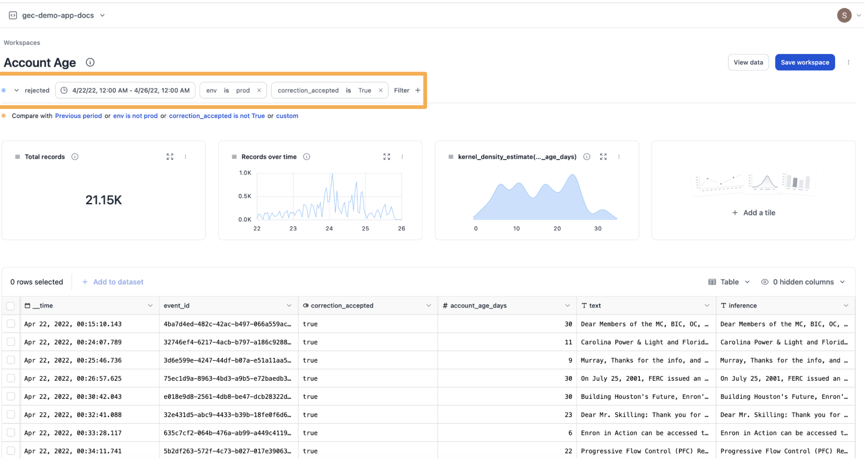Check the row with 00:26:57.625 timestamp
This screenshot has width=868, height=475.
[x=11, y=378]
